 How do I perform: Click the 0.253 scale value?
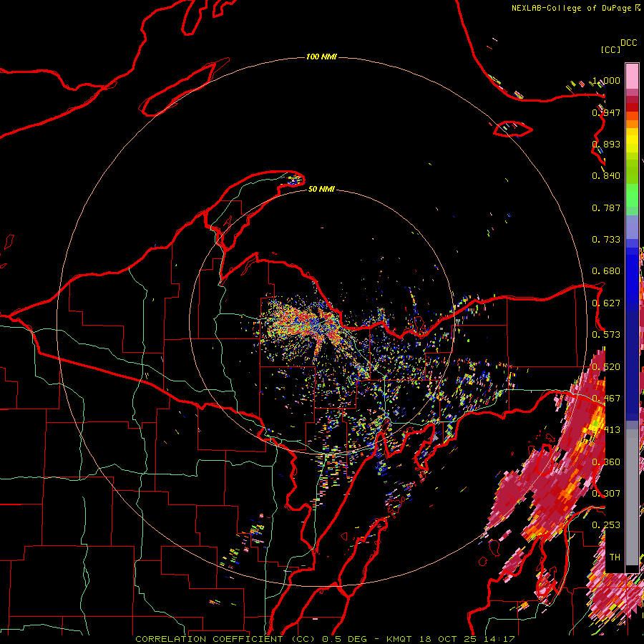pos(606,525)
